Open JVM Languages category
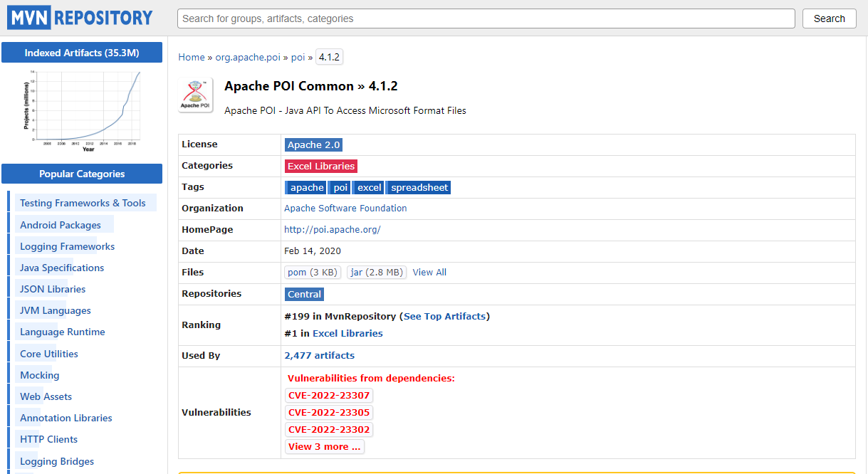This screenshot has width=868, height=474. tap(56, 310)
